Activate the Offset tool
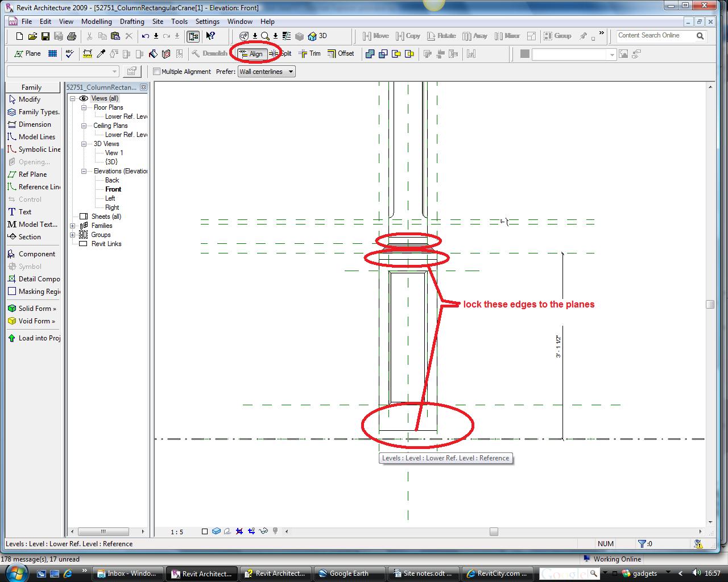Image resolution: width=728 pixels, height=582 pixels. [341, 53]
